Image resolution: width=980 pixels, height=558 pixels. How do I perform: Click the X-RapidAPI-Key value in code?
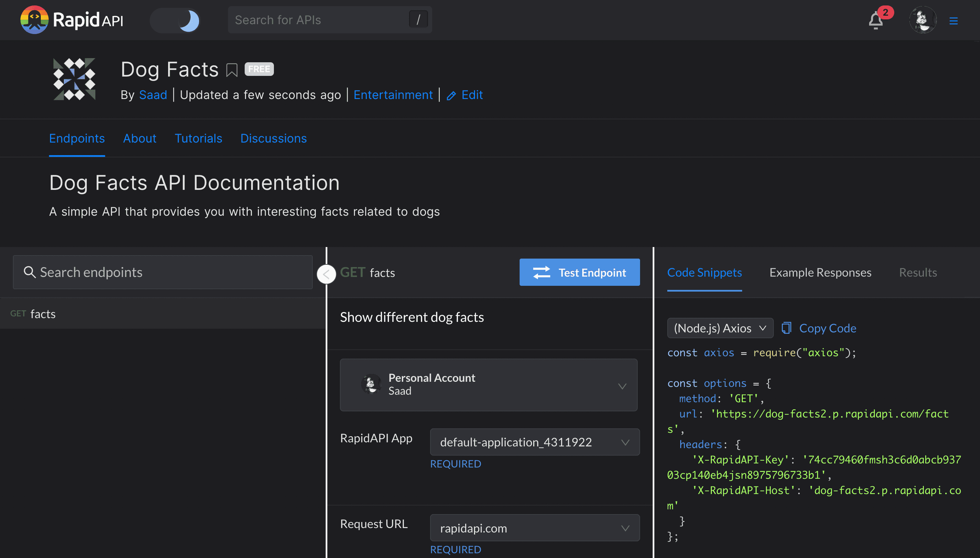coord(814,467)
